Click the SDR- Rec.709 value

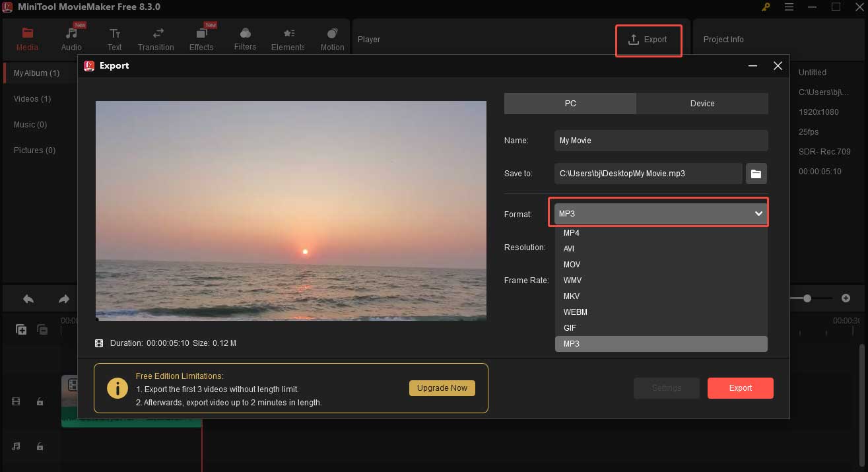(x=824, y=152)
